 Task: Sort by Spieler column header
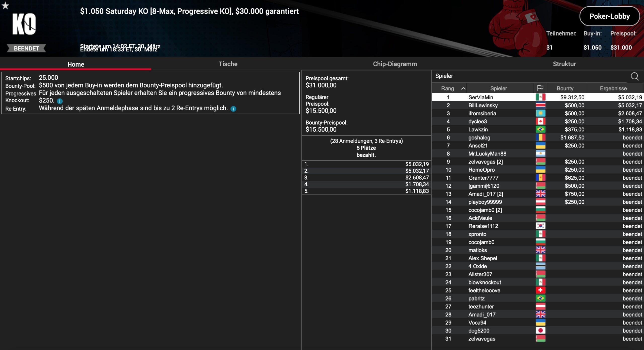pos(498,88)
